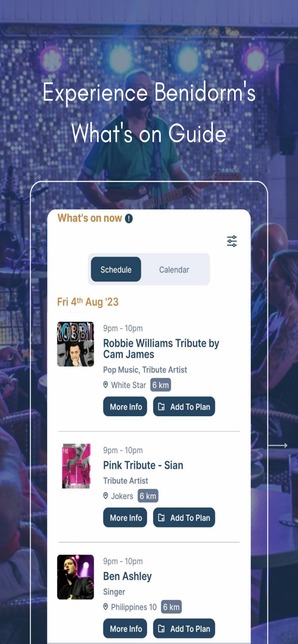
Task: Open More Info for Pink Tribute - Sian
Action: tap(125, 518)
